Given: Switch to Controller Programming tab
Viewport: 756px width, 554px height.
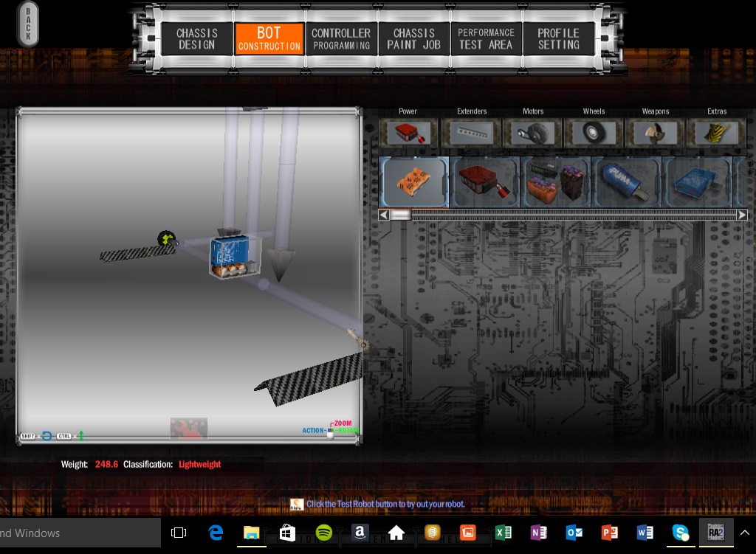Looking at the screenshot, I should click(341, 39).
